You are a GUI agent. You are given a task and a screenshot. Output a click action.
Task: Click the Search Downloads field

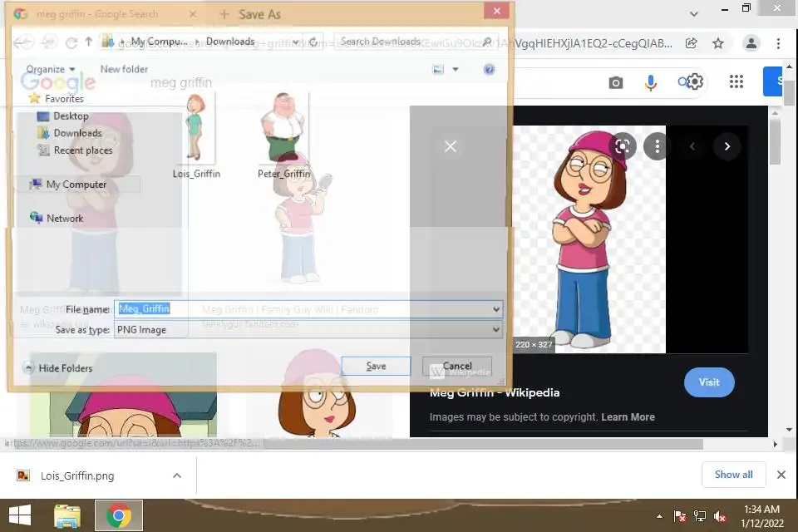tap(416, 42)
